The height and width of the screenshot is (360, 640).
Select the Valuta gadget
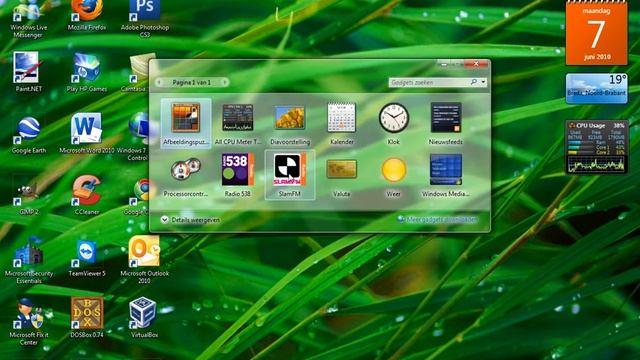click(342, 176)
